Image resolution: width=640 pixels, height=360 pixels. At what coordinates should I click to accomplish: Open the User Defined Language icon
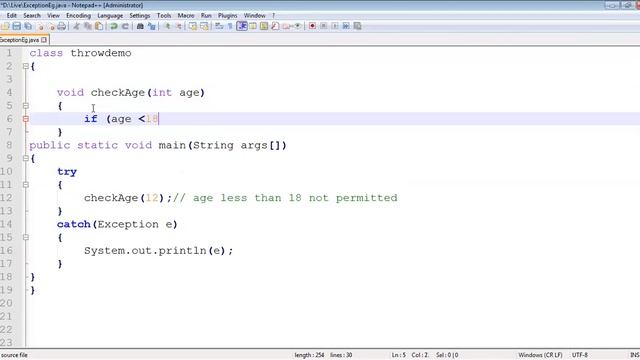point(253,26)
